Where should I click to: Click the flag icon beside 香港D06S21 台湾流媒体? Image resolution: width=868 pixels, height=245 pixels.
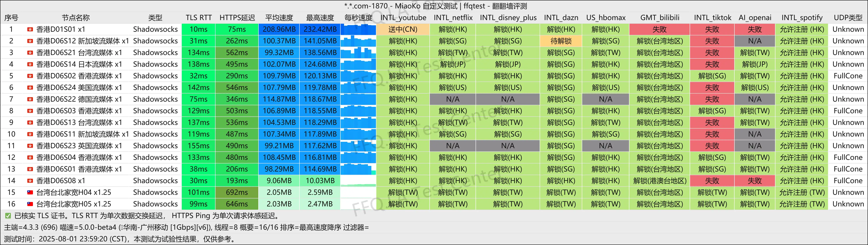[x=30, y=53]
